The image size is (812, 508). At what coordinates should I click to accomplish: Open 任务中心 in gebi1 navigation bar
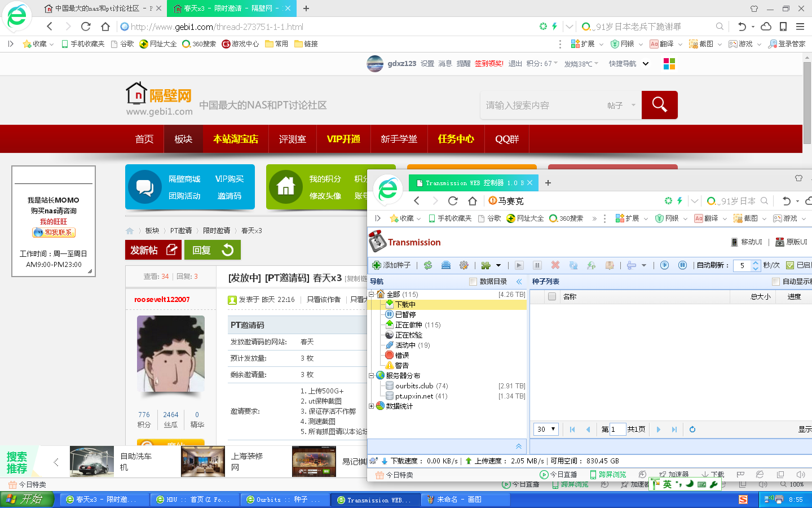(x=456, y=139)
